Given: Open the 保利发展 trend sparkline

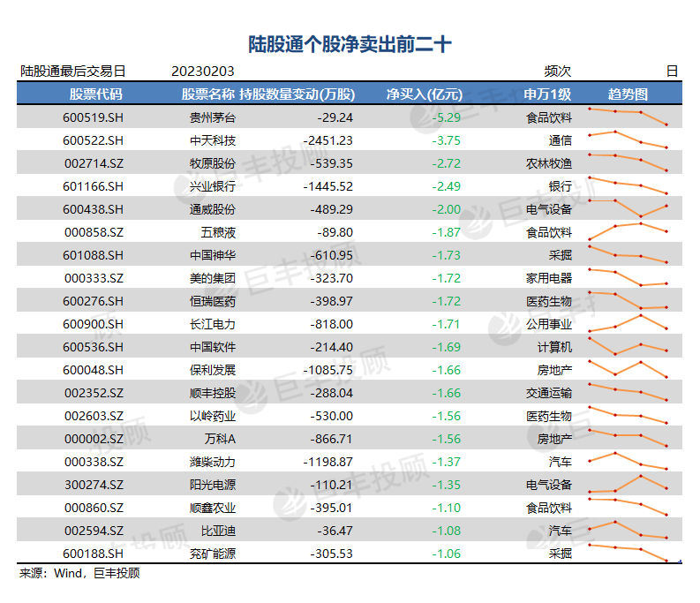Looking at the screenshot, I should pos(628,369).
